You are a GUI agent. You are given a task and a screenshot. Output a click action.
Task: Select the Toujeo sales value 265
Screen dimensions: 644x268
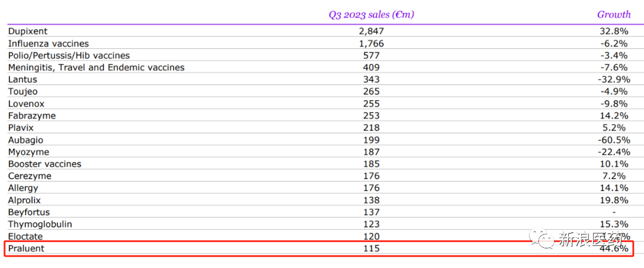pyautogui.click(x=371, y=92)
